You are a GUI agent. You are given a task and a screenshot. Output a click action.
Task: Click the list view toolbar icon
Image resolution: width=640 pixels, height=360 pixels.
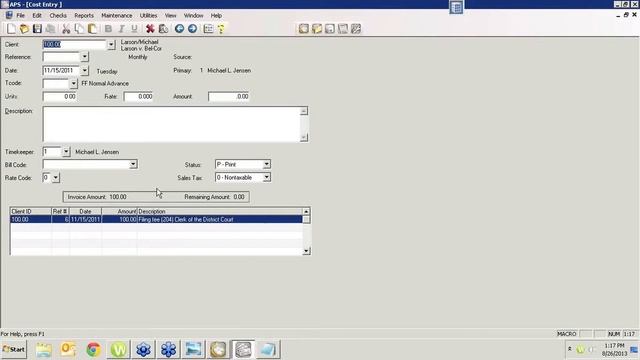pos(208,29)
